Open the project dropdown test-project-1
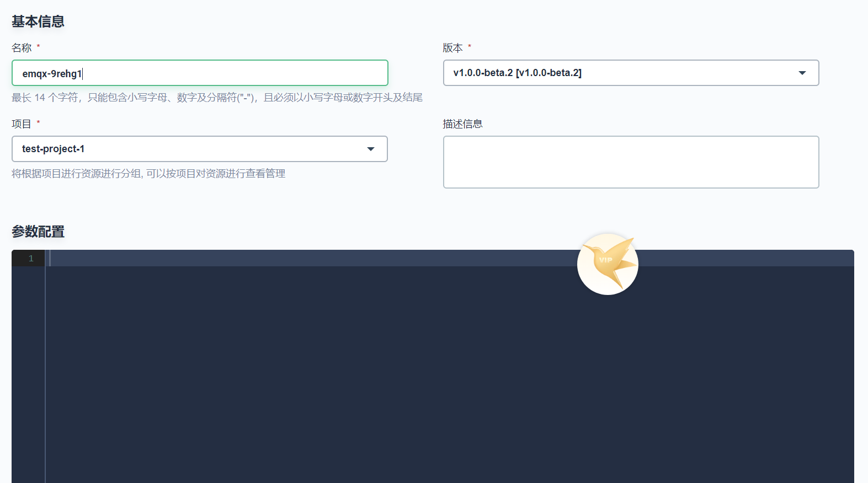This screenshot has height=483, width=868. point(200,149)
